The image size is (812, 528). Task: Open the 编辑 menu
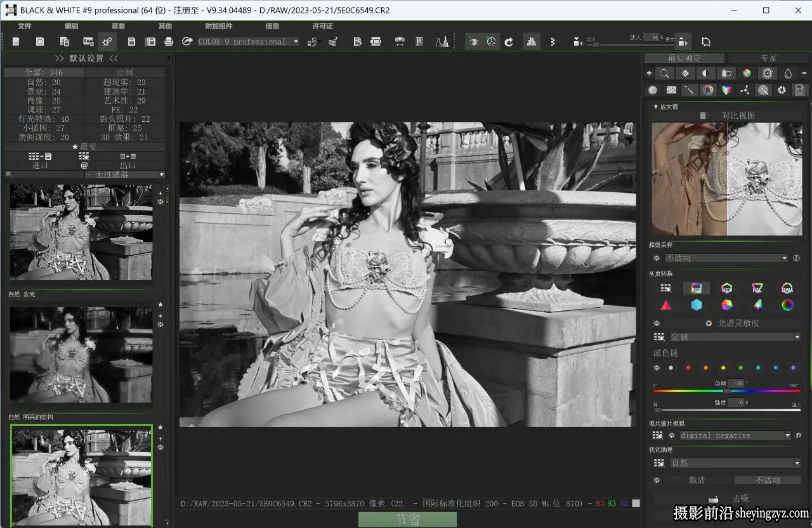(72, 26)
